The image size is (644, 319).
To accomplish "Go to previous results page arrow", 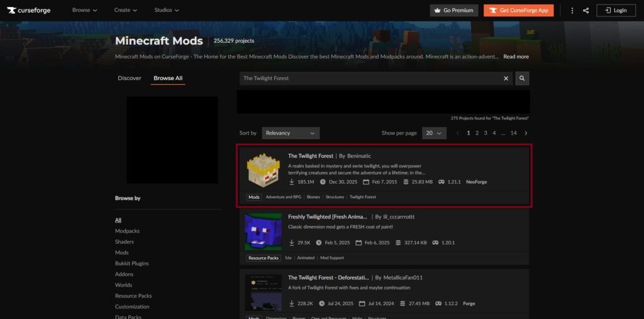I will coord(458,133).
